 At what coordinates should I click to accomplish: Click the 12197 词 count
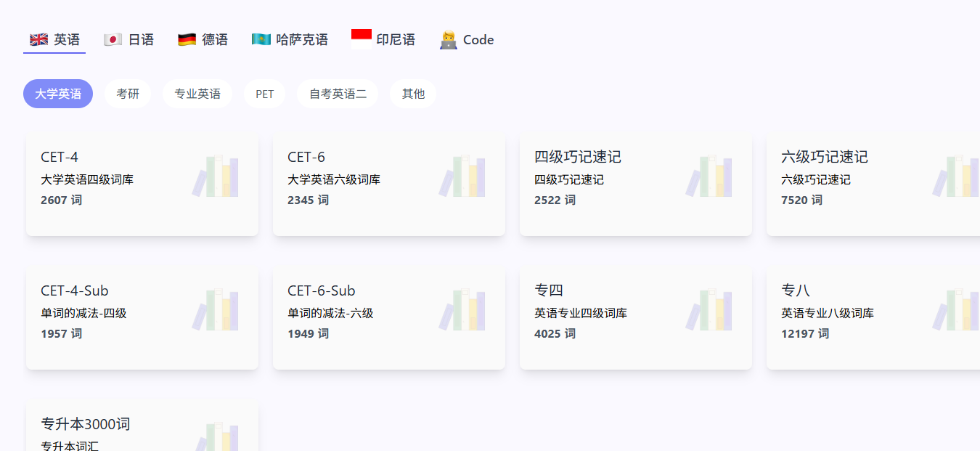point(805,333)
